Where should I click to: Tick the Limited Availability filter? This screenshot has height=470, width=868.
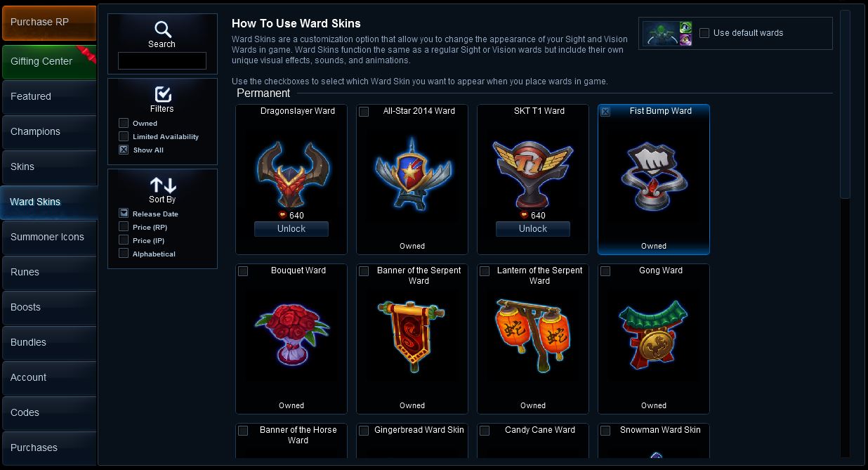click(124, 136)
